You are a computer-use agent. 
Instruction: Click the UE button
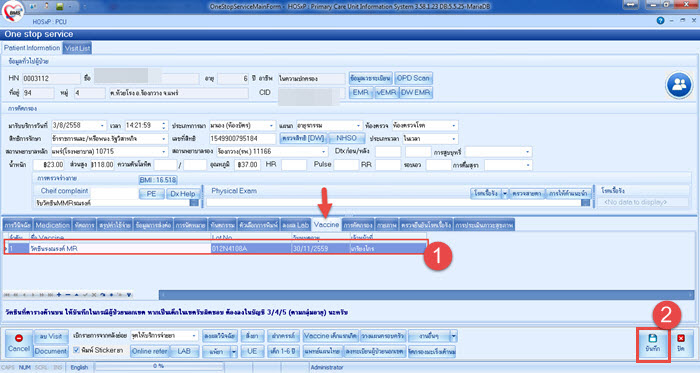pos(252,351)
